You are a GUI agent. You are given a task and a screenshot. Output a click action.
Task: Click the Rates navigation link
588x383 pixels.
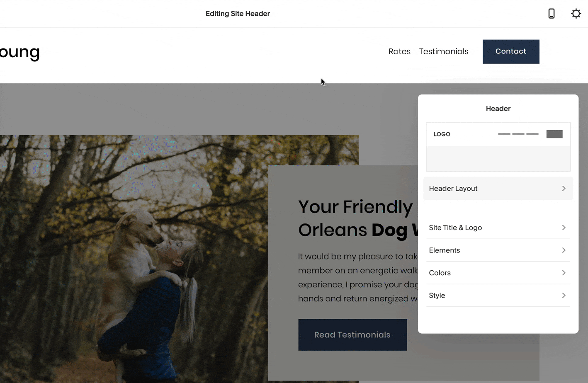point(399,51)
